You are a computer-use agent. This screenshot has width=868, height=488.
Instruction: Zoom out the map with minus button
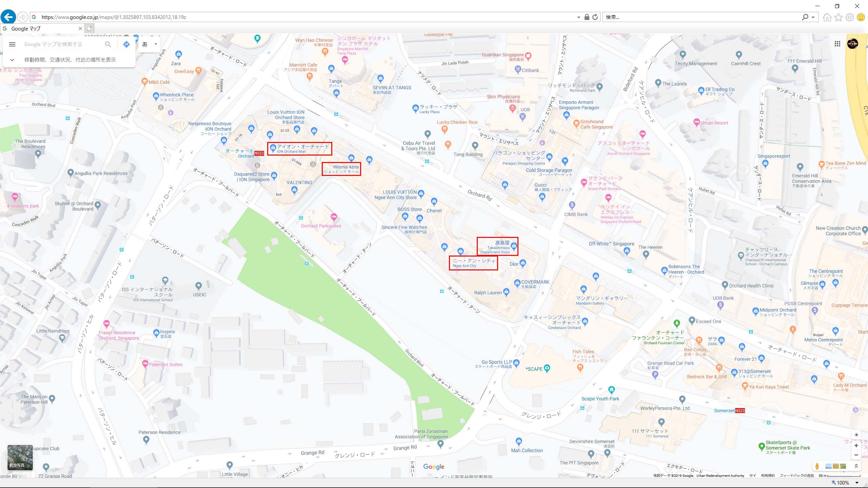click(x=856, y=455)
